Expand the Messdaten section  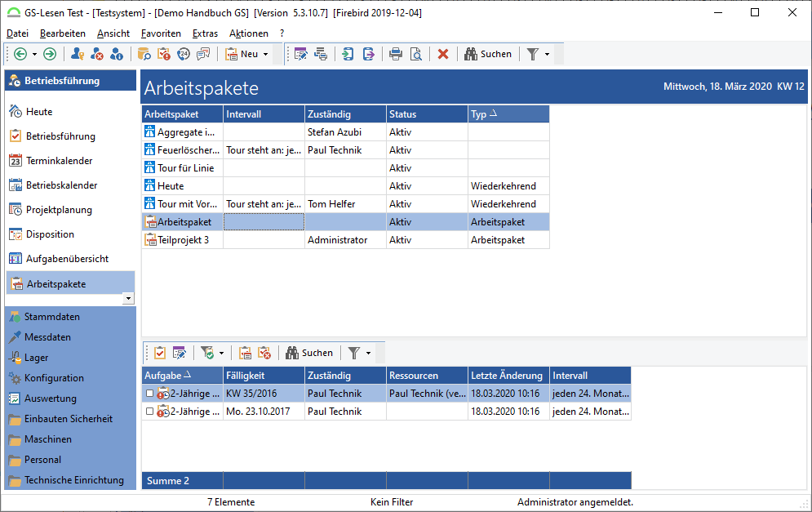coord(70,336)
